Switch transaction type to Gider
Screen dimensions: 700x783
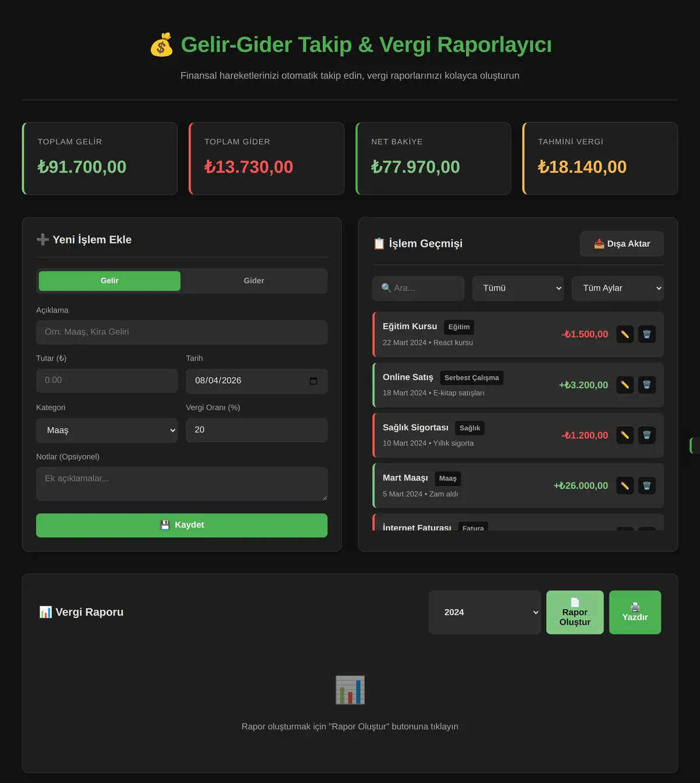point(254,281)
